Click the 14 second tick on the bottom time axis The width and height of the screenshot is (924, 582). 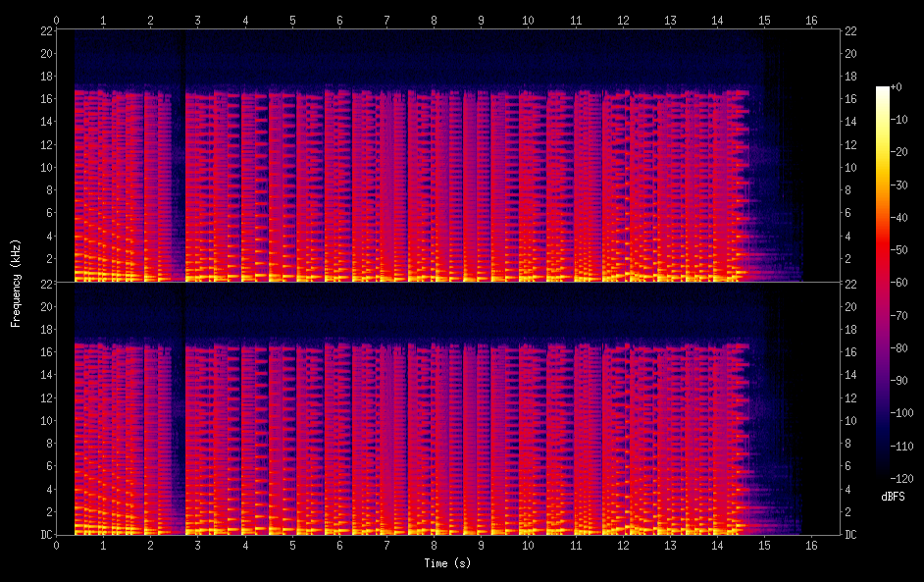[717, 544]
